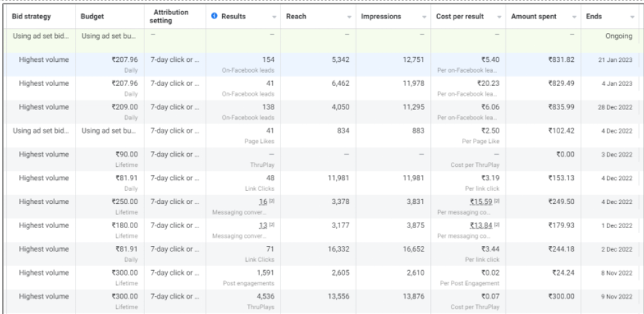The height and width of the screenshot is (314, 644).
Task: Open the Results column dropdown arrow
Action: (274, 16)
